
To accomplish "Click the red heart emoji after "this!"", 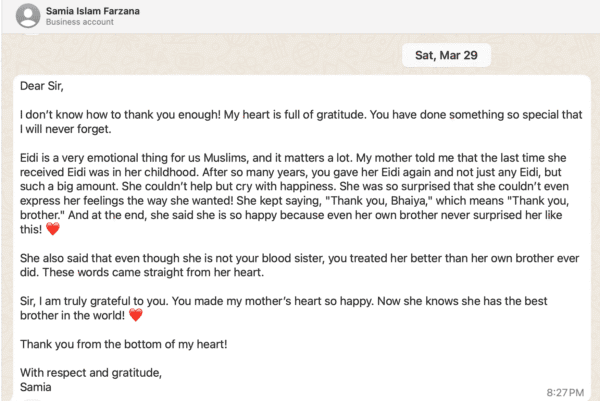I will coord(53,229).
